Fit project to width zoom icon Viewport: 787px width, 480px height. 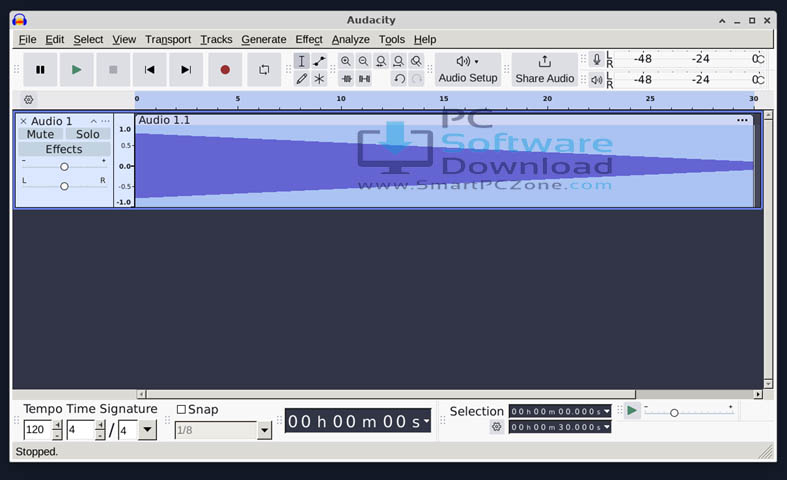point(399,61)
